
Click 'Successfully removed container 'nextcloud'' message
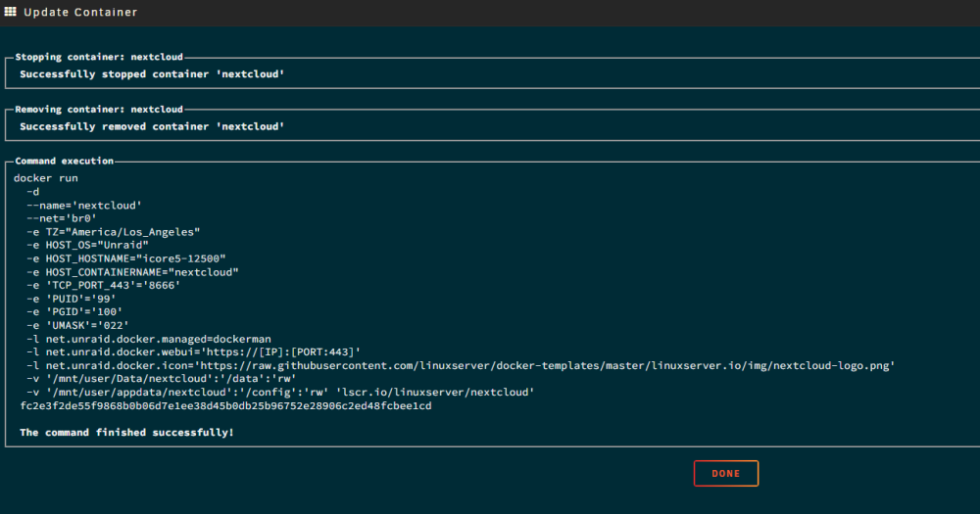point(152,126)
